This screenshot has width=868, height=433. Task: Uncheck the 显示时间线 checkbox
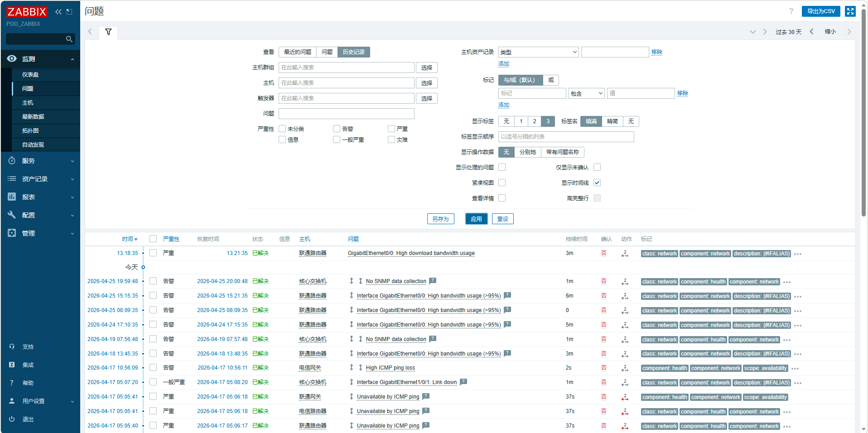pyautogui.click(x=597, y=183)
